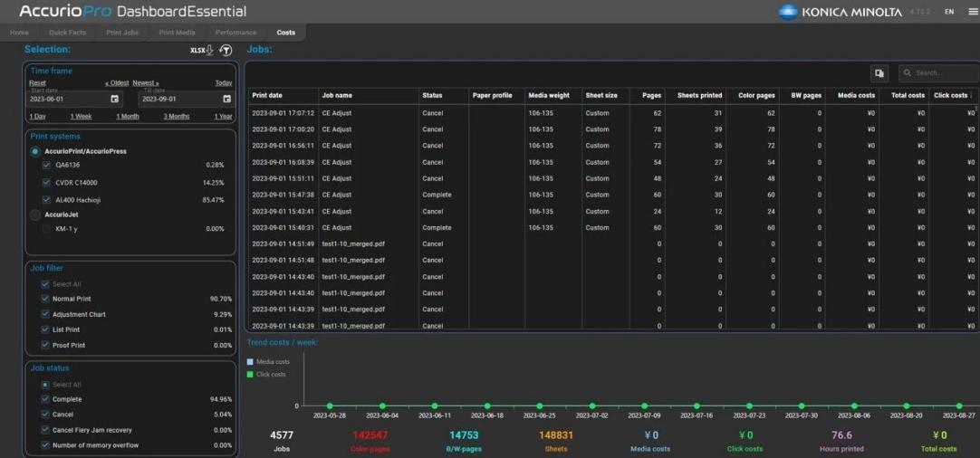Viewport: 980px width, 458px height.
Task: Jump to Newest date link
Action: [x=145, y=82]
